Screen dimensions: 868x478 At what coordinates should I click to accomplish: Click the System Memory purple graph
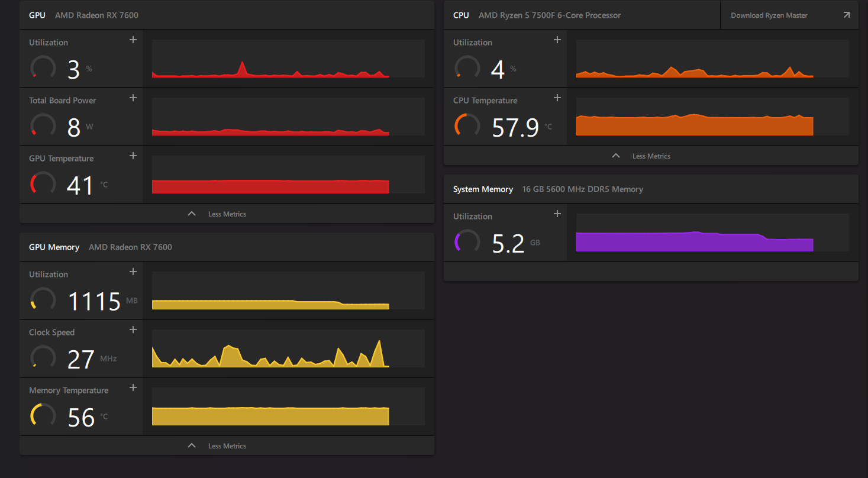point(712,232)
